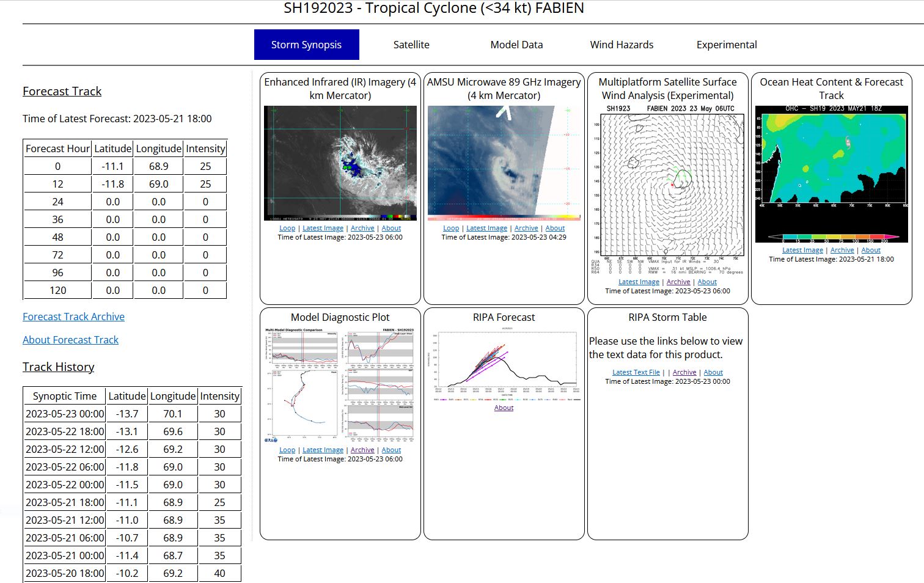Click Latest Image under Ocean Heat Content
Viewport: 924px width, 583px height.
[x=802, y=250]
